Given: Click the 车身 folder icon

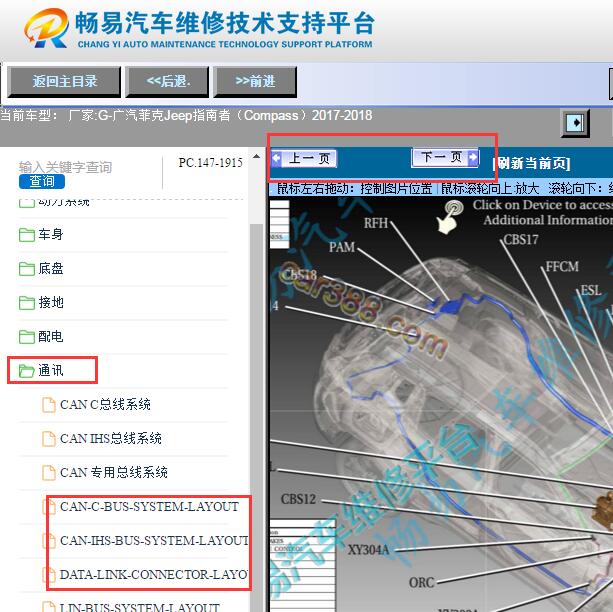Looking at the screenshot, I should pyautogui.click(x=27, y=235).
